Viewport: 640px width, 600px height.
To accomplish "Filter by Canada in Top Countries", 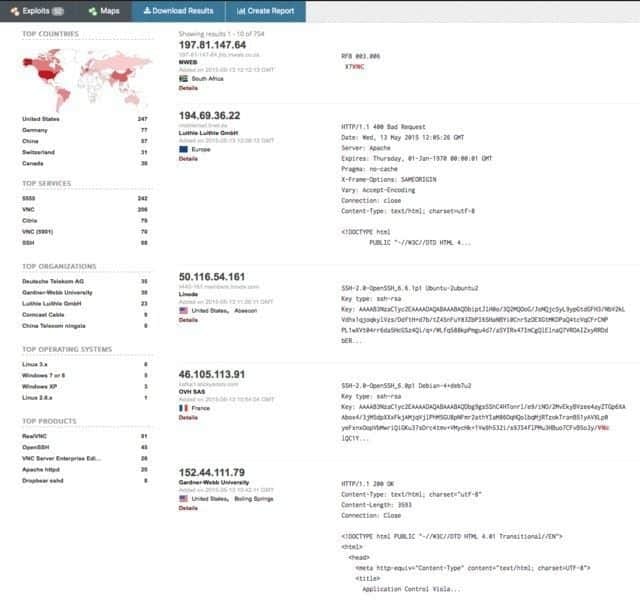I will click(33, 163).
